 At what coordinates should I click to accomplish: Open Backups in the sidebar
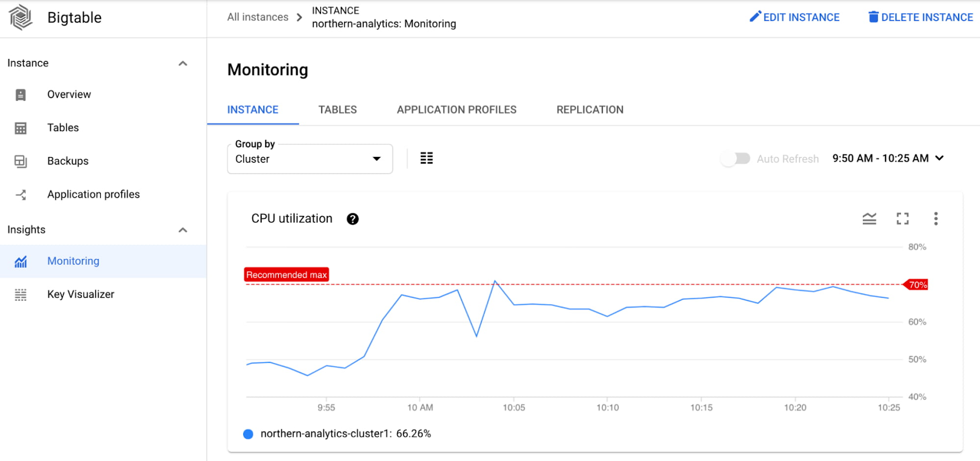point(103,162)
